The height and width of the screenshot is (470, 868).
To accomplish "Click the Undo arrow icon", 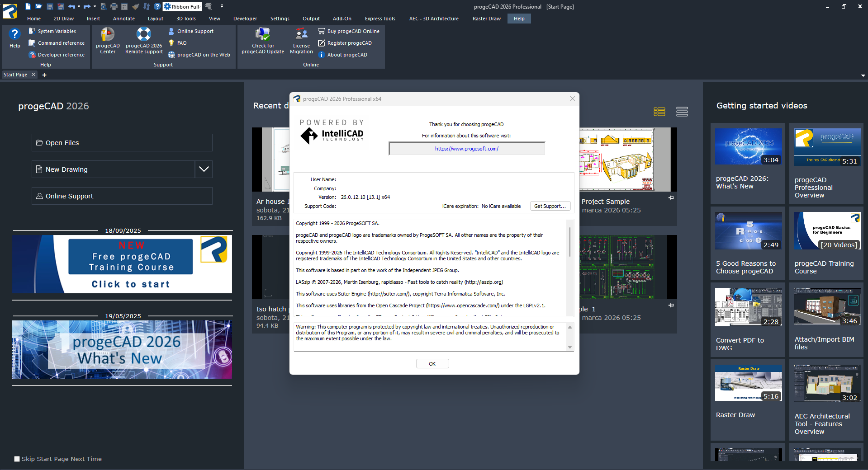I will click(x=71, y=6).
